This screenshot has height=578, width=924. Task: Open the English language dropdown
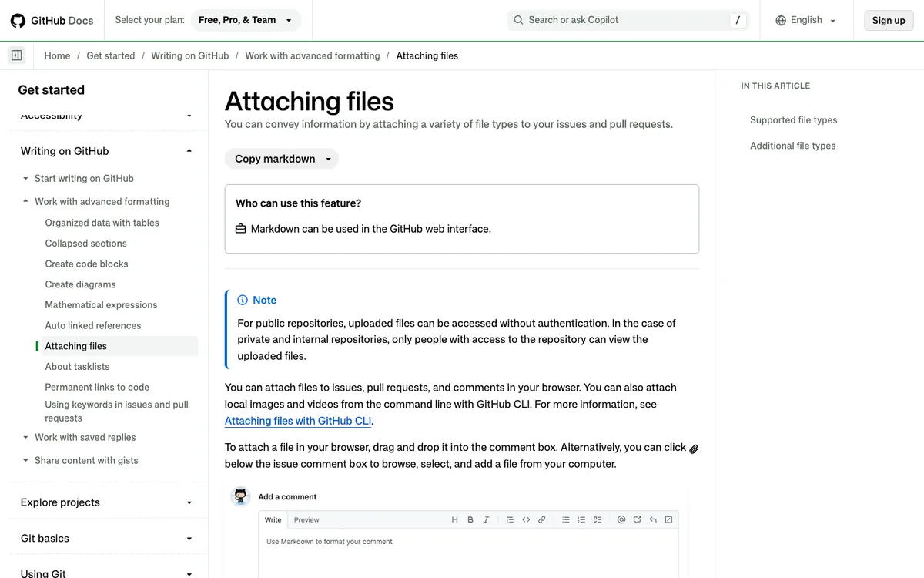tap(805, 21)
